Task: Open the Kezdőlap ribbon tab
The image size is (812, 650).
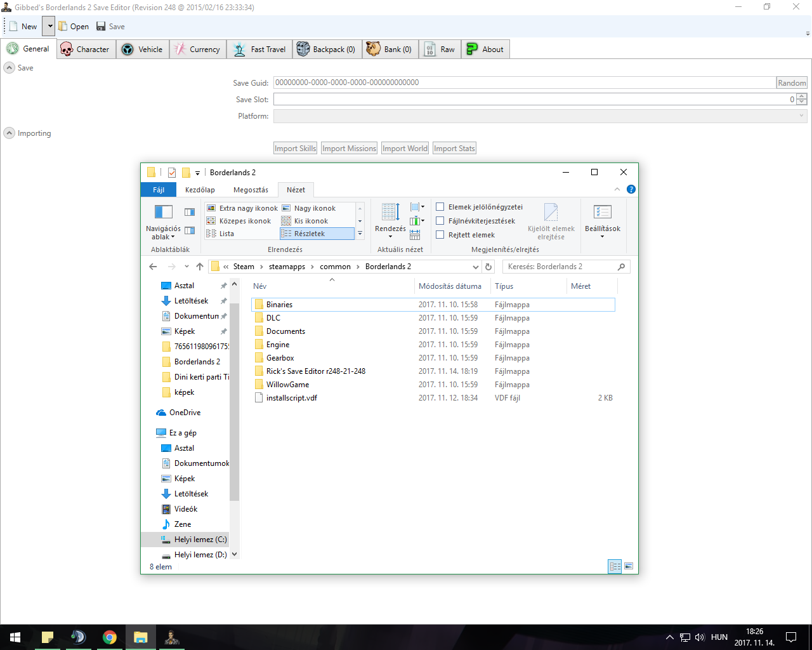Action: tap(200, 190)
